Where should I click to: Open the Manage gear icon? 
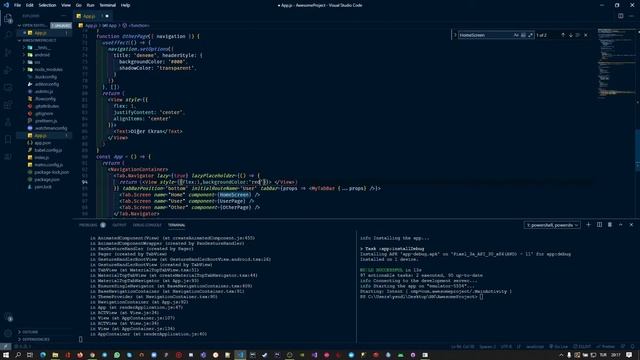coord(8,333)
